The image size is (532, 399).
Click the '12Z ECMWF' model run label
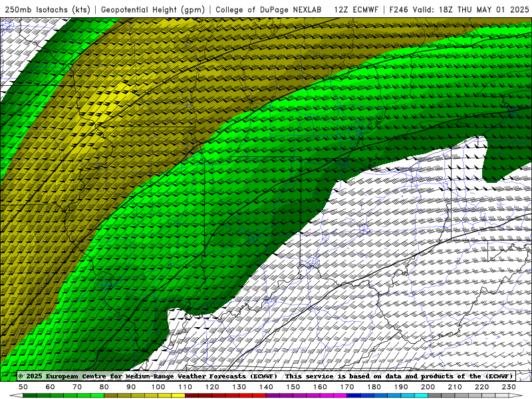tap(356, 9)
